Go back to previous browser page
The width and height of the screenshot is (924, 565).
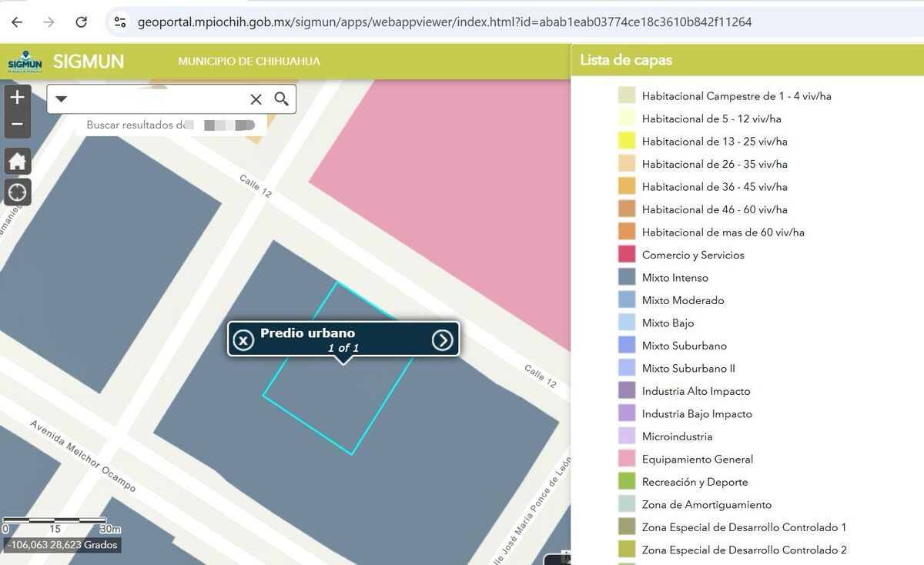(17, 22)
